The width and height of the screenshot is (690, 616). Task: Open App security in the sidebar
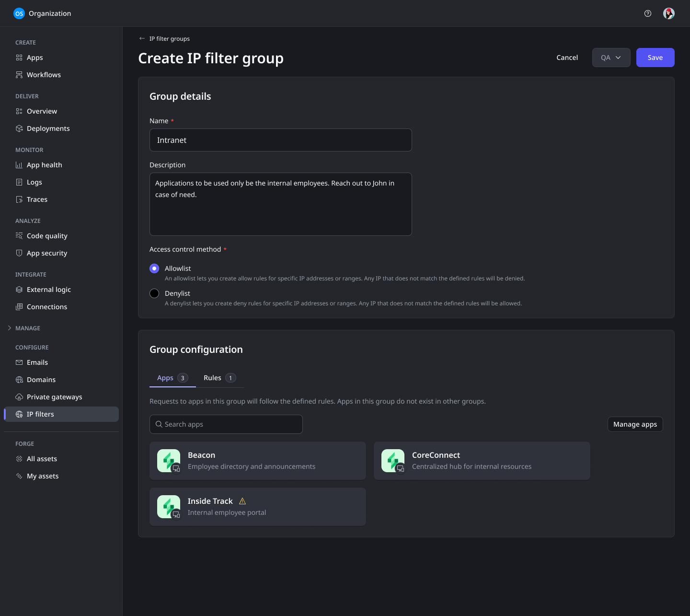pyautogui.click(x=47, y=253)
